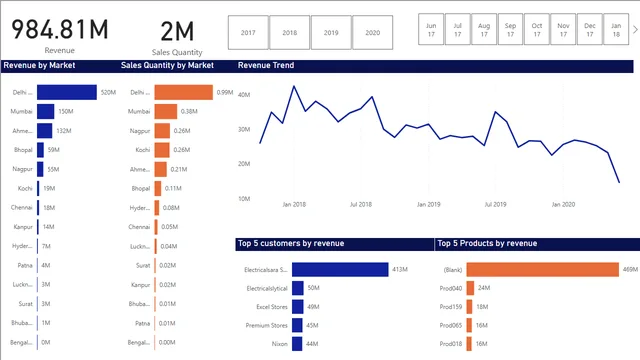Choose the Sep 17 month slicer
640x360 pixels.
click(510, 29)
